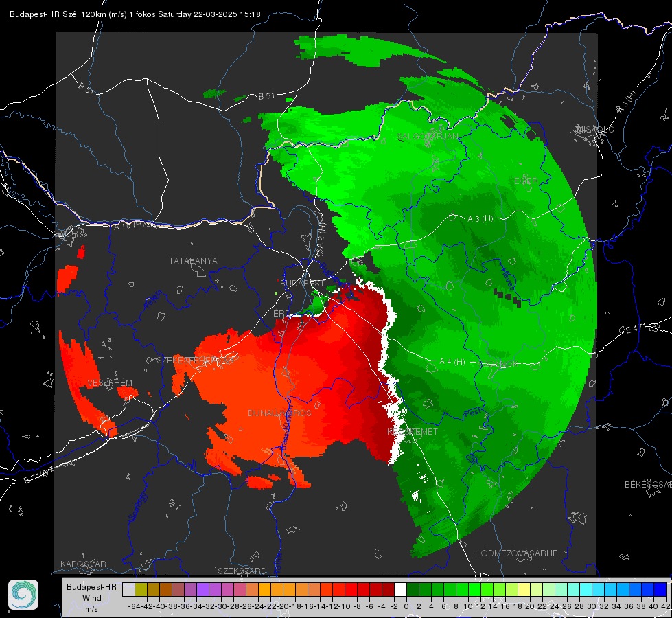
Task: Click the blue Pest county label
Action: coord(473,413)
